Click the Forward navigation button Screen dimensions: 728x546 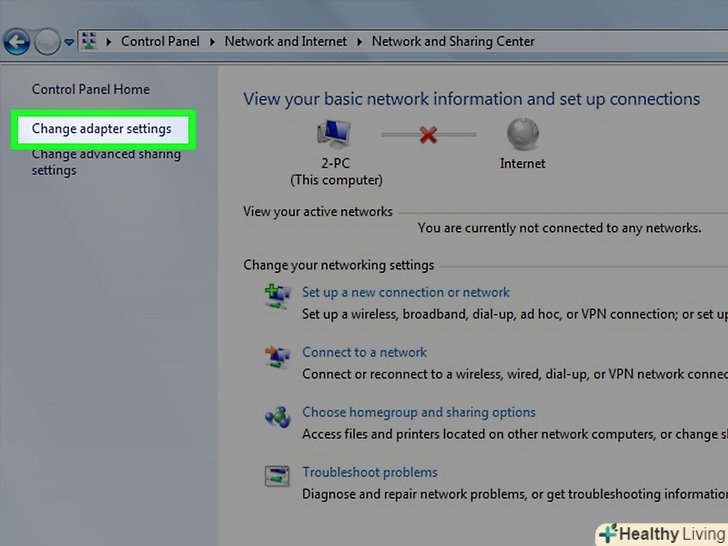(x=47, y=42)
